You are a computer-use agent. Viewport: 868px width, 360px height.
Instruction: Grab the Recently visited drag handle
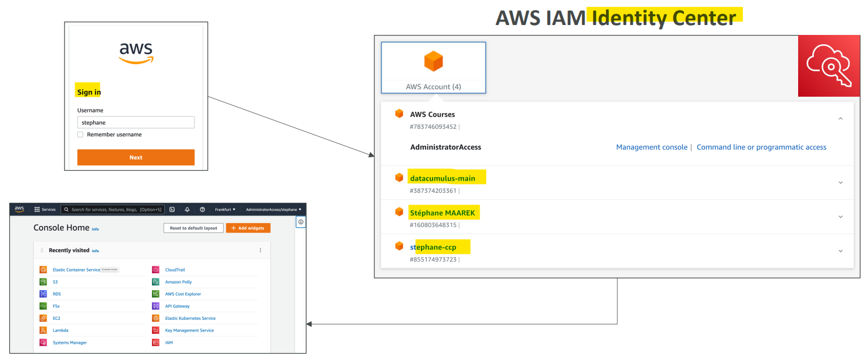point(42,250)
